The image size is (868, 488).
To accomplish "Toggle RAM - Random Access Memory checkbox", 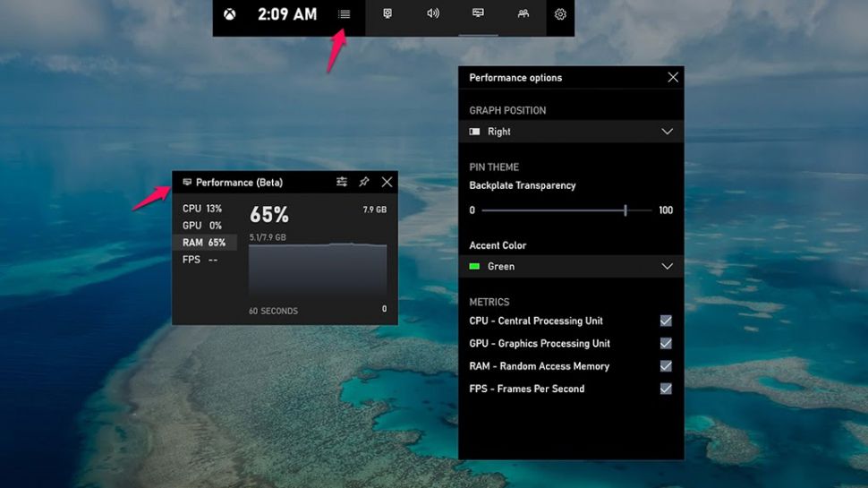I will click(666, 366).
